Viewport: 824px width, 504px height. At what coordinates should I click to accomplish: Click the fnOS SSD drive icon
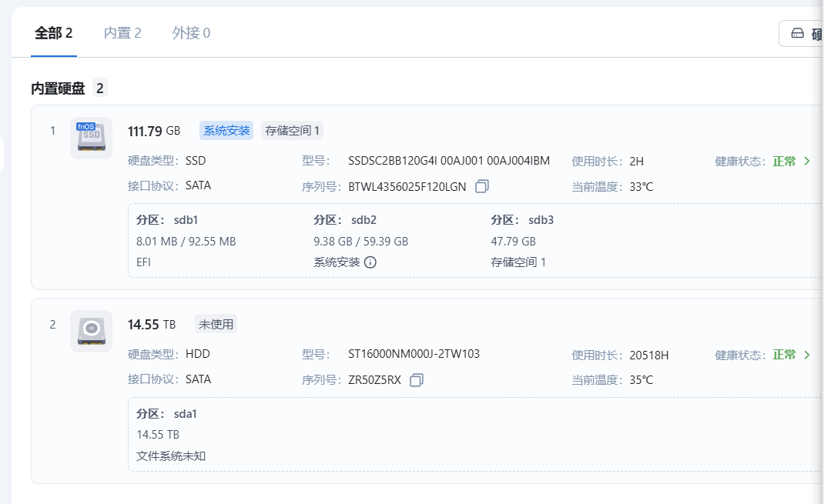tap(92, 138)
